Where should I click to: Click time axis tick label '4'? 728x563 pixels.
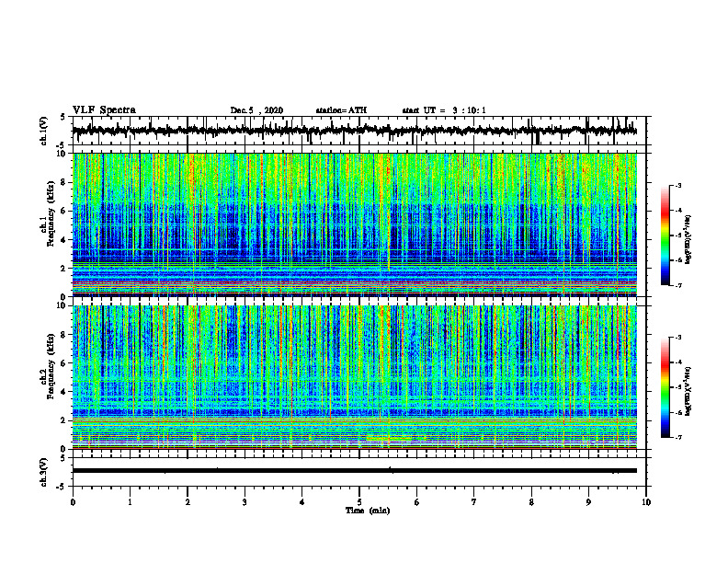pos(302,502)
